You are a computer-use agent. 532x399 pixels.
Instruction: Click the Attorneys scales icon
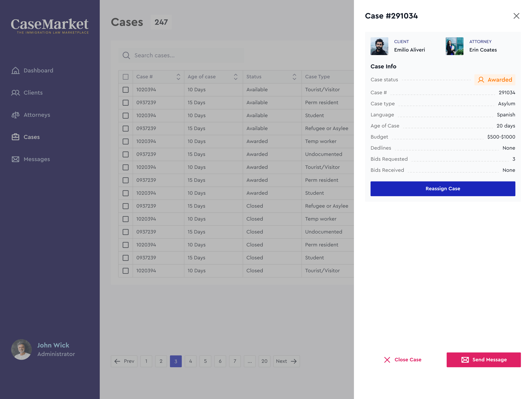coord(16,115)
